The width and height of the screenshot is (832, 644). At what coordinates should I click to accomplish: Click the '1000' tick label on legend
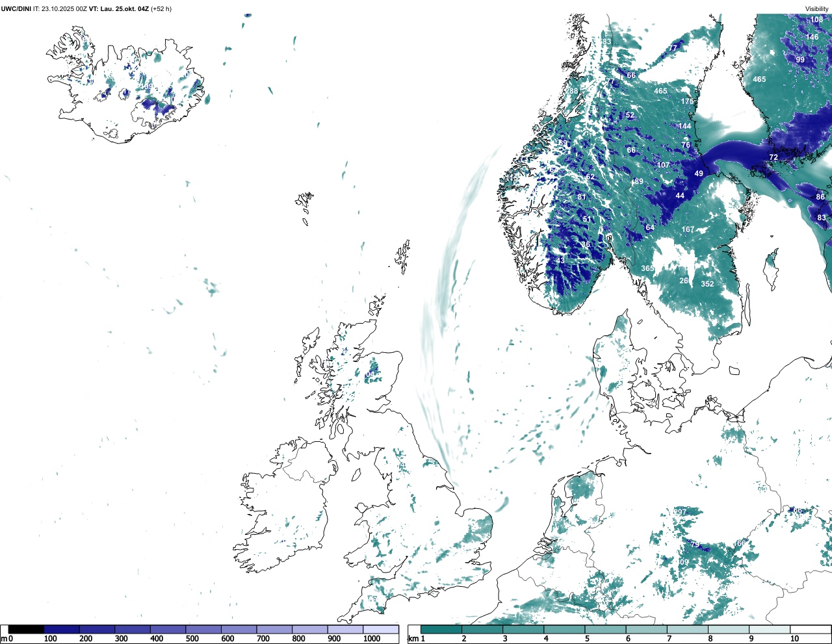tap(372, 639)
